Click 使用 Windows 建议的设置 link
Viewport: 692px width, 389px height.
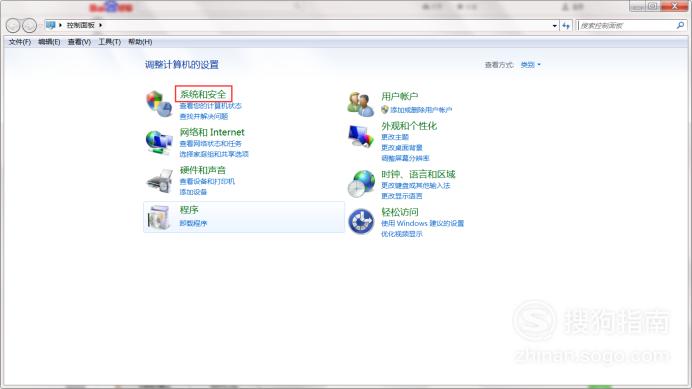coord(423,223)
